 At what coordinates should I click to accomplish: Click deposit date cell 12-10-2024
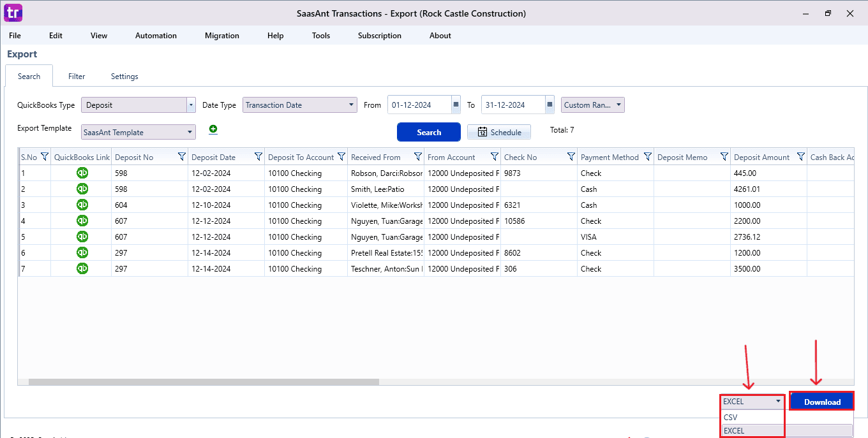[226, 205]
